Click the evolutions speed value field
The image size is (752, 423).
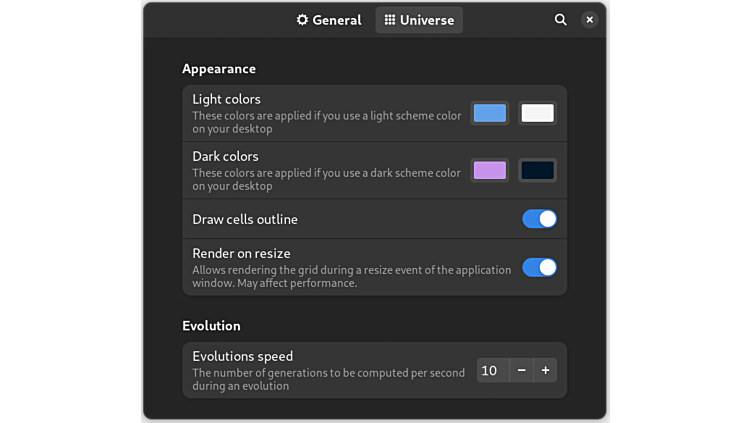point(490,370)
